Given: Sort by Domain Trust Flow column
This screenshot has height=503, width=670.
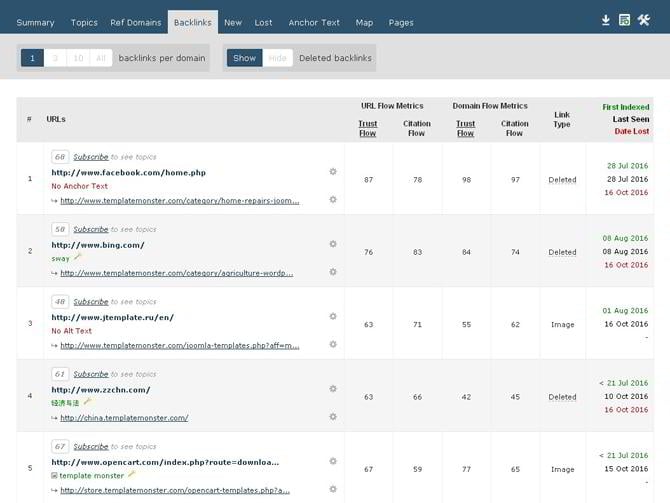Looking at the screenshot, I should pyautogui.click(x=466, y=128).
